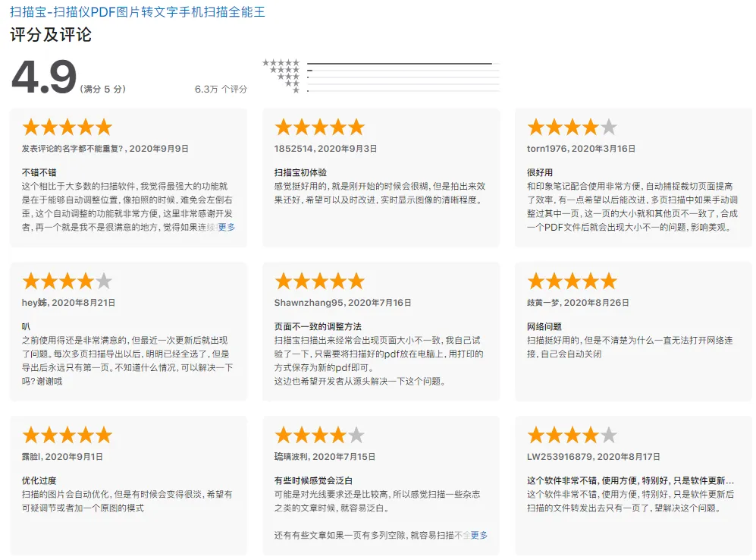The width and height of the screenshot is (756, 560).
Task: Click star rating of 网络问题 review
Action: (x=572, y=282)
